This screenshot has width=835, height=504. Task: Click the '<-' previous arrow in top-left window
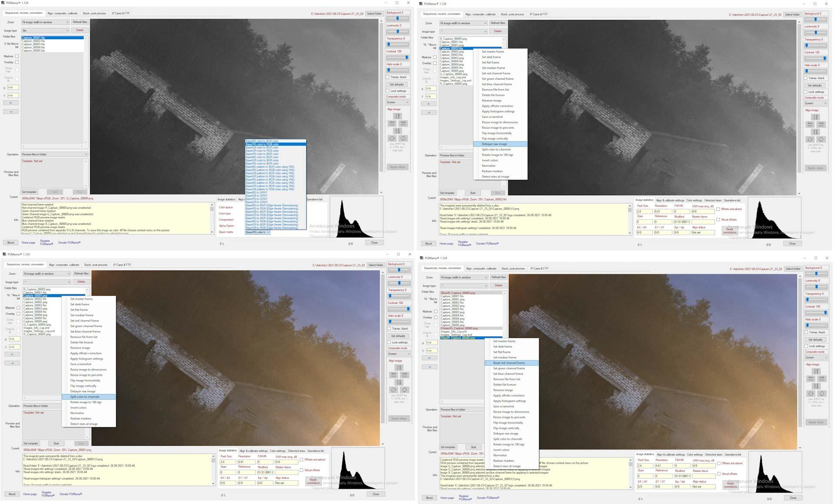[11, 103]
